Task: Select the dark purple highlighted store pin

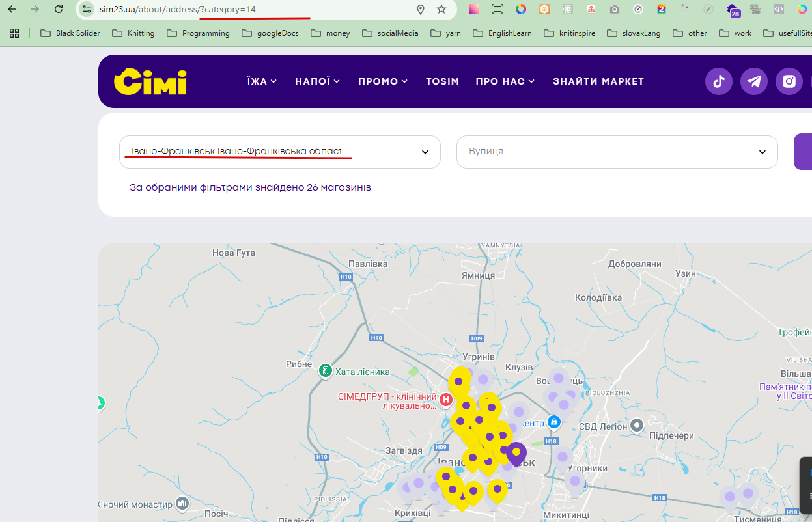Action: click(516, 454)
